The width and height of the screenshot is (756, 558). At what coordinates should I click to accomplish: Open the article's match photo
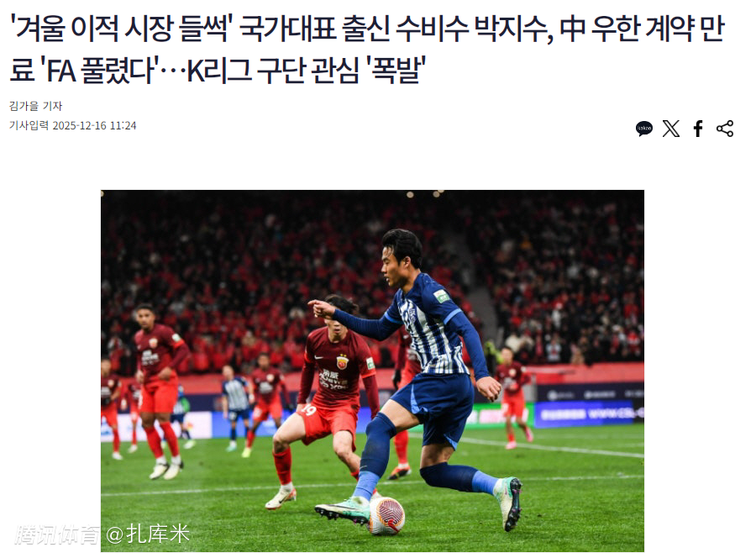click(372, 371)
